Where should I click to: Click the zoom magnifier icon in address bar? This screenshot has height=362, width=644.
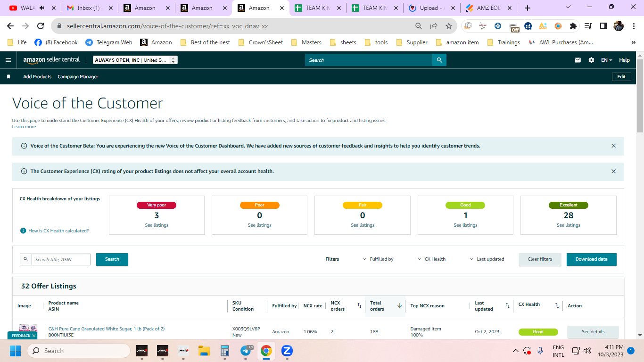419,26
